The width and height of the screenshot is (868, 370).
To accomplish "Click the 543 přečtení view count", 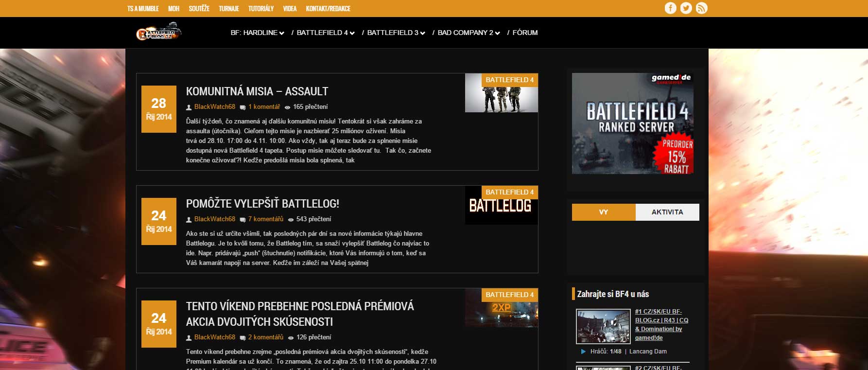I will [313, 219].
